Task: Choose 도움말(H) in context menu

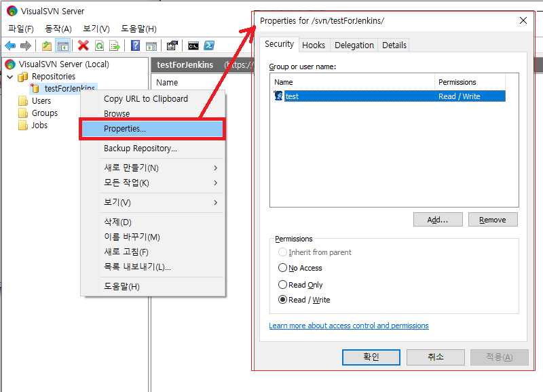Action: coord(121,286)
